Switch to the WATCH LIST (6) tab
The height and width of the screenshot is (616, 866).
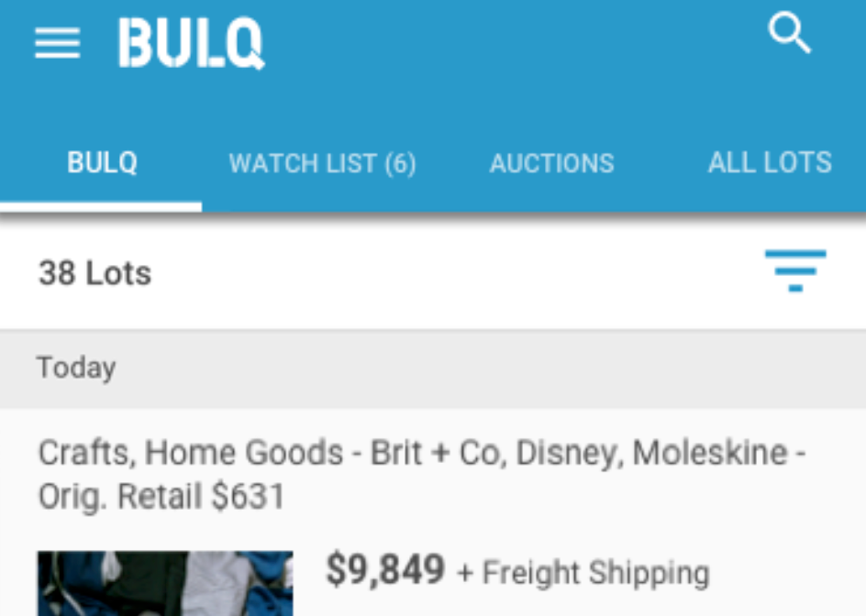(x=323, y=162)
